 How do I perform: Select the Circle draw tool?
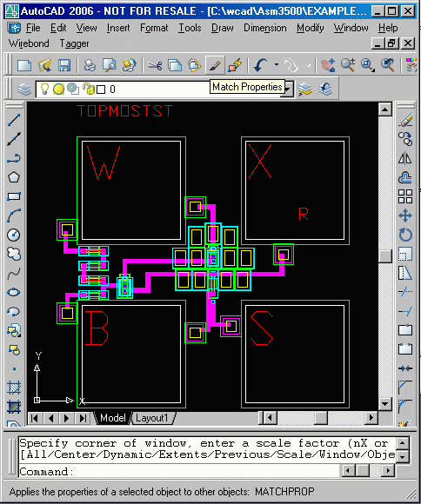click(14, 235)
